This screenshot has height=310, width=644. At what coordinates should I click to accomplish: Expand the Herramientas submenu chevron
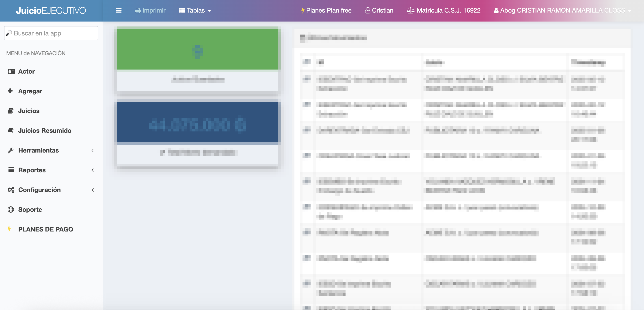tap(93, 150)
